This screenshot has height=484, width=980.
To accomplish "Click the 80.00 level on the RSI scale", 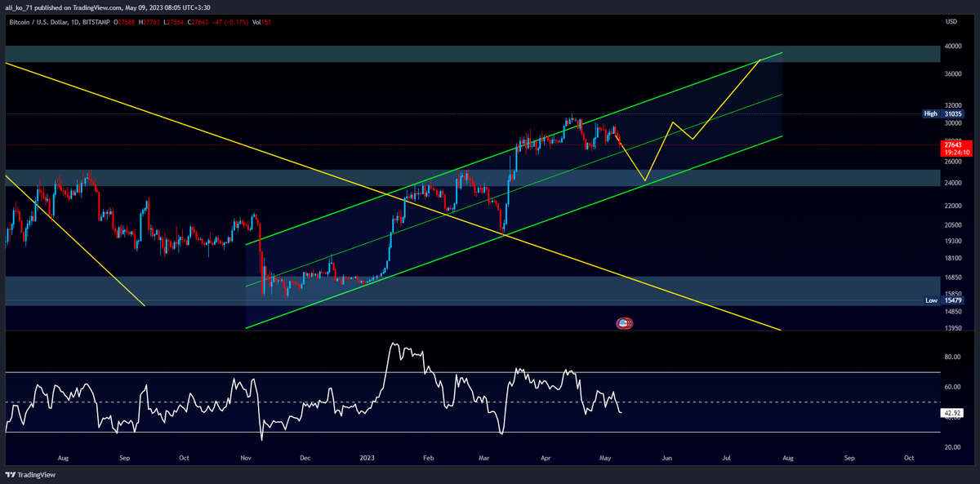I will tap(952, 357).
